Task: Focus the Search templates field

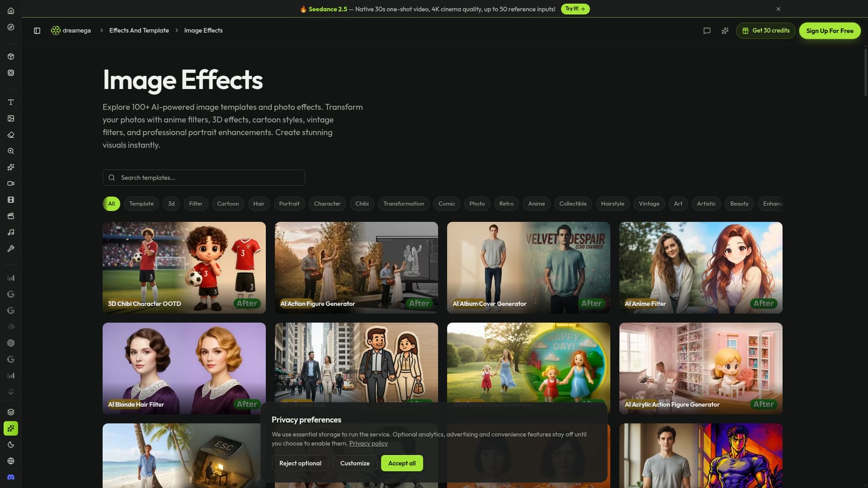Action: click(x=203, y=178)
